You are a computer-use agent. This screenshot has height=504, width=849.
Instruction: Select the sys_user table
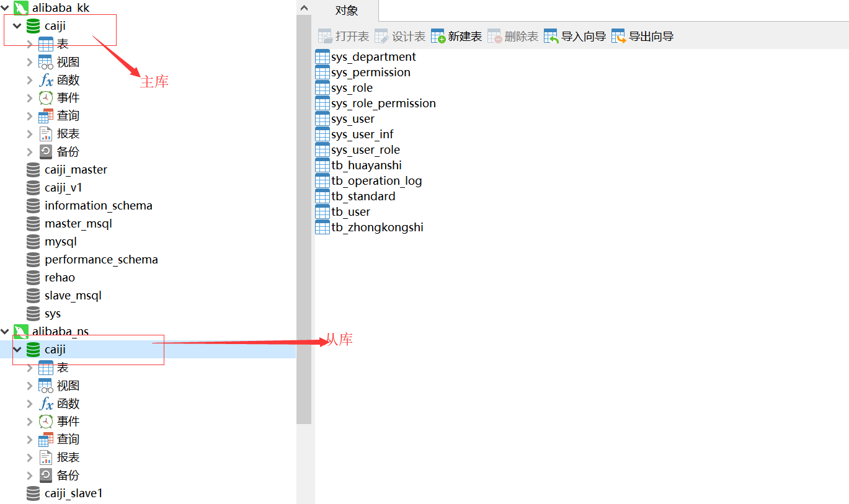pos(352,118)
